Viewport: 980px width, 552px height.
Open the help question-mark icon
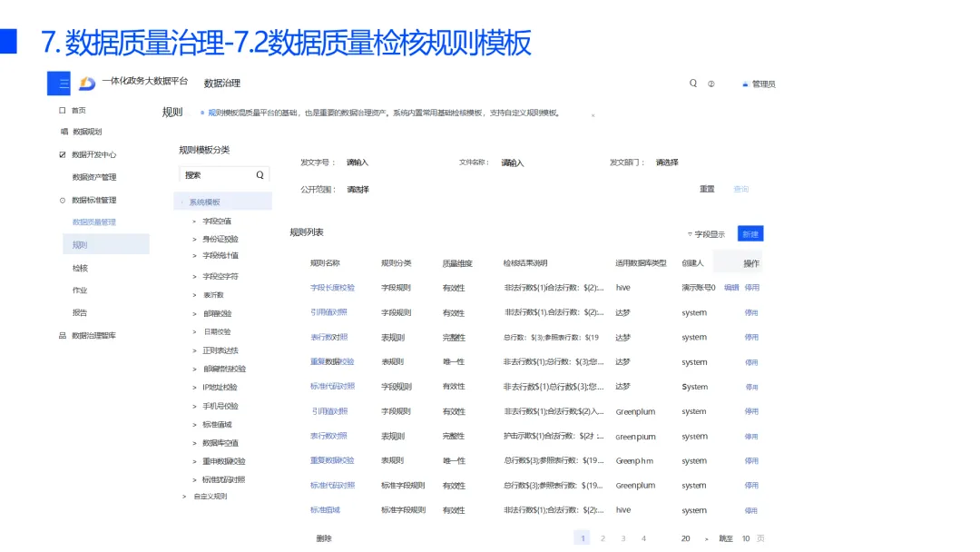pyautogui.click(x=711, y=84)
